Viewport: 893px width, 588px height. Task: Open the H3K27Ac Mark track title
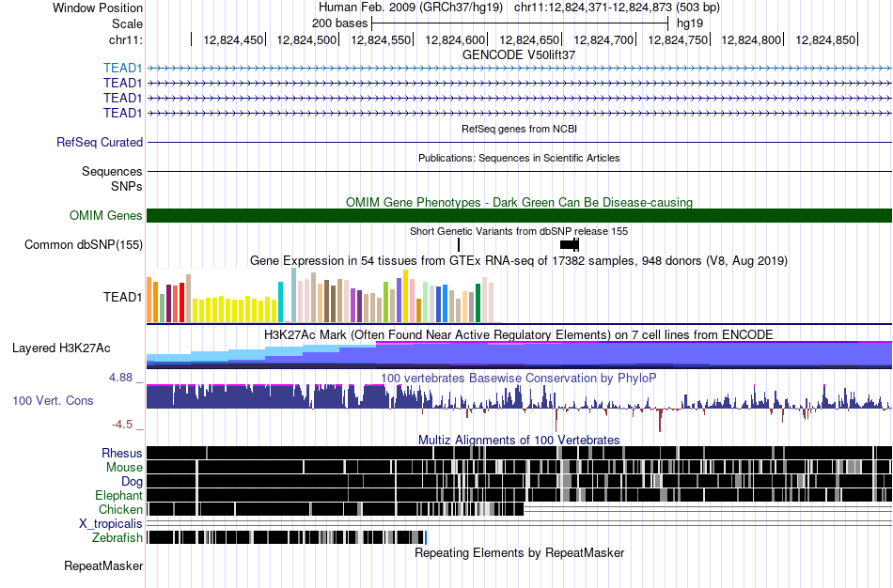point(519,334)
